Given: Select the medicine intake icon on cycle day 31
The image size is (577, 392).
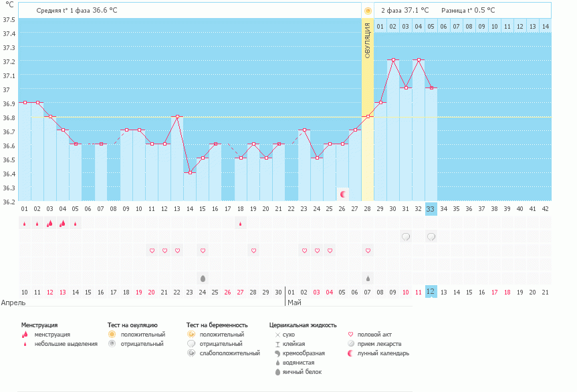Looking at the screenshot, I should tap(405, 236).
